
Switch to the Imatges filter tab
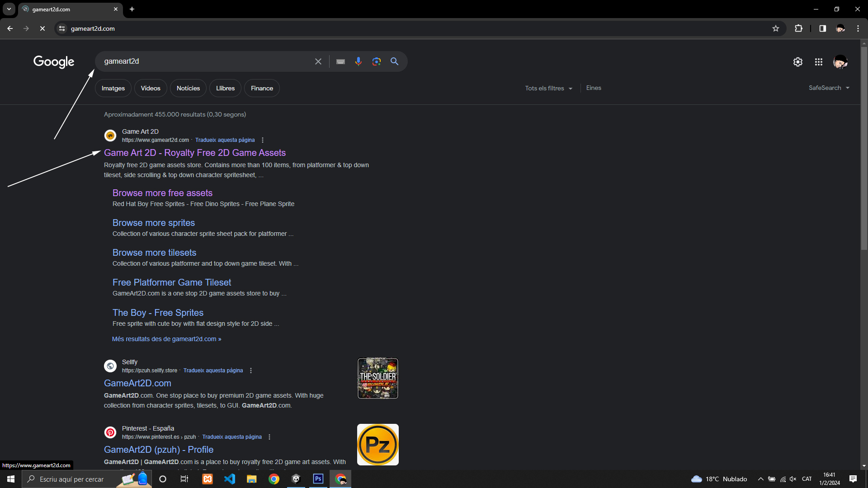(x=113, y=89)
